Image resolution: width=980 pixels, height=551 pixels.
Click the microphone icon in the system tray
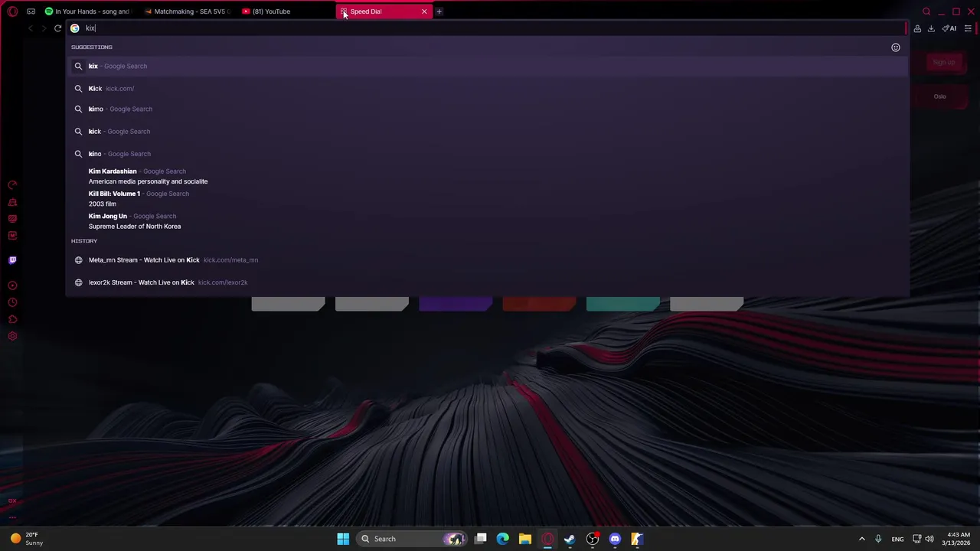click(x=878, y=539)
